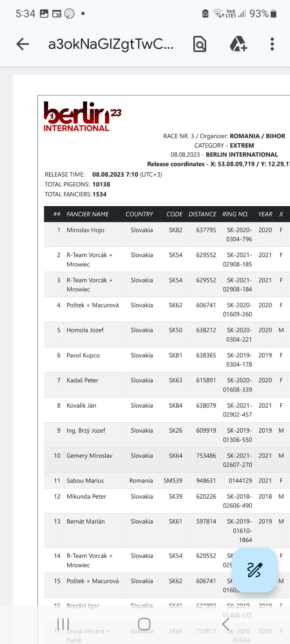Tap the add to Drive icon
Screen dimensions: 290x644
238,44
